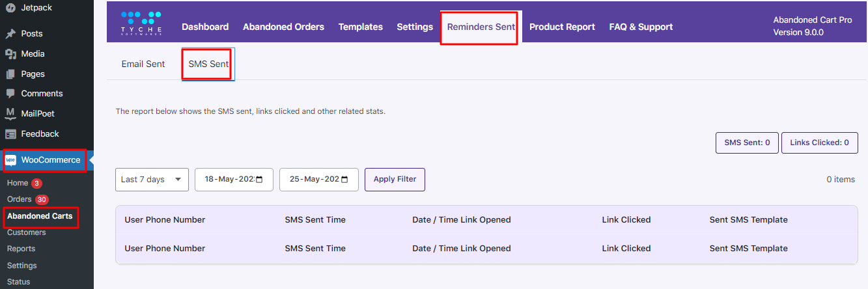Open the WooCommerce Home submenu link

(x=18, y=183)
